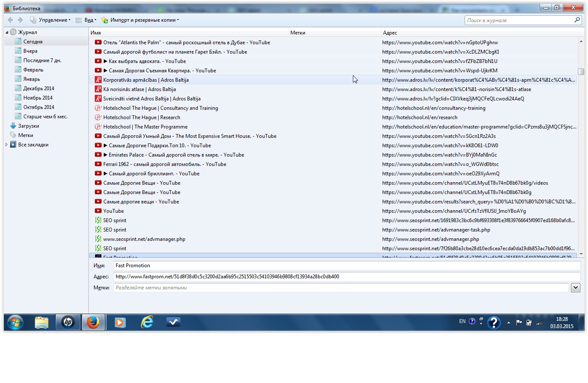Click Adros icon of Korporatīvās apmācības entry

click(98, 80)
